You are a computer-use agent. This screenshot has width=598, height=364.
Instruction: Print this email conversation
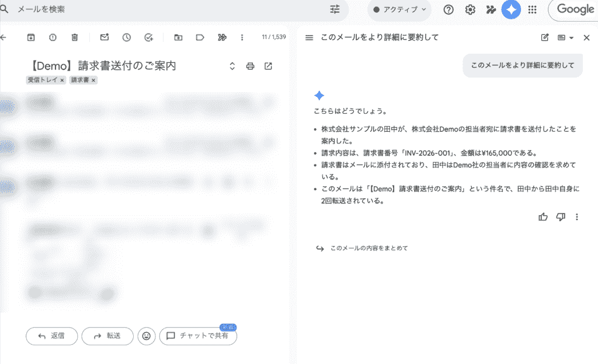[250, 66]
